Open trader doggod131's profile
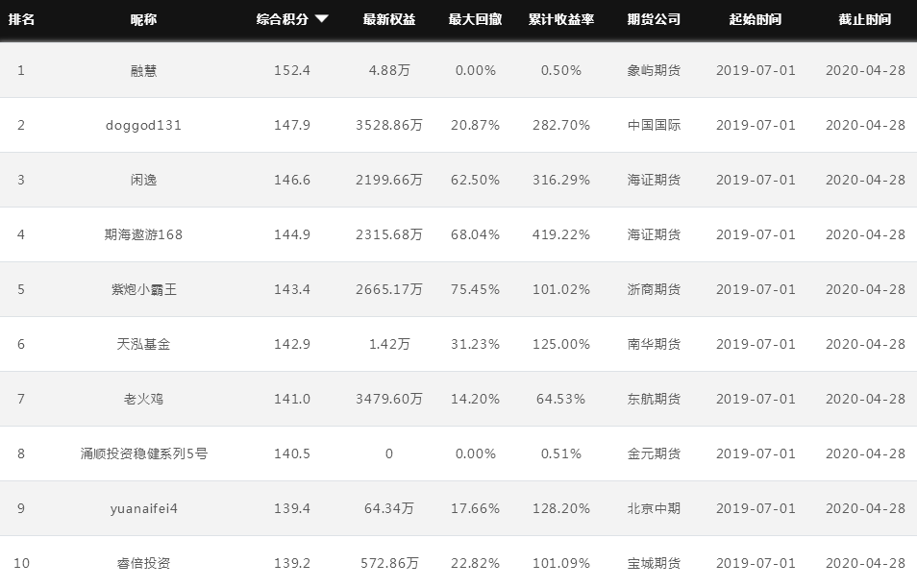The width and height of the screenshot is (917, 588). pos(143,125)
